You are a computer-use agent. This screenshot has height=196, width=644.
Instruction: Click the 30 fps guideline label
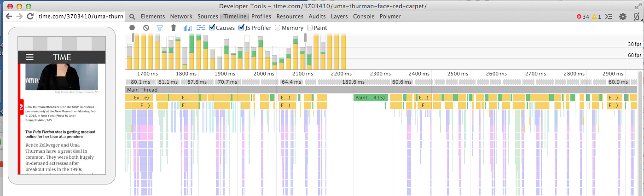click(634, 45)
